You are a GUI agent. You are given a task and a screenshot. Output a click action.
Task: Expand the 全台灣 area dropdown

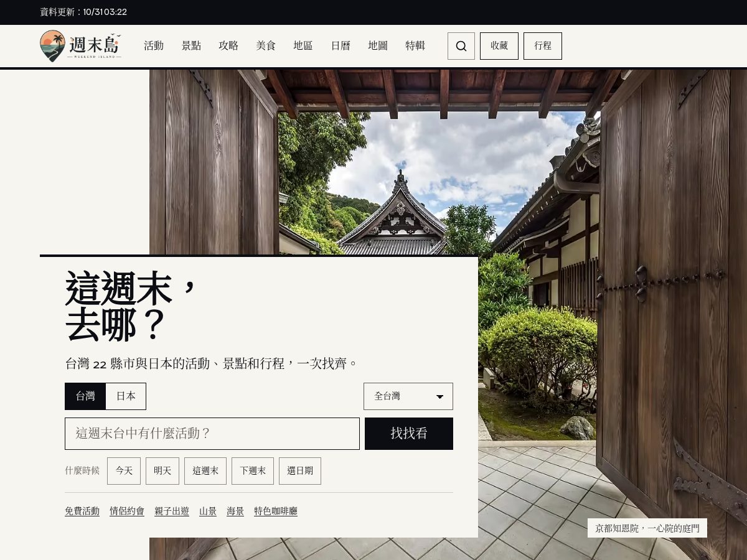pyautogui.click(x=408, y=396)
